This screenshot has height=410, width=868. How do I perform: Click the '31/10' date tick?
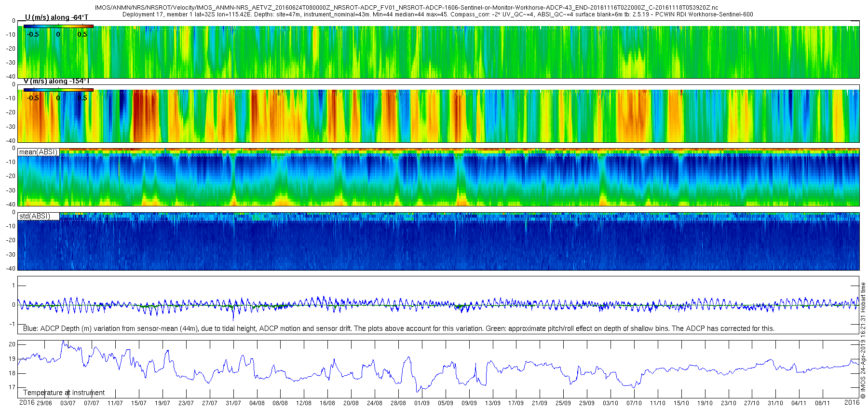[x=775, y=403]
